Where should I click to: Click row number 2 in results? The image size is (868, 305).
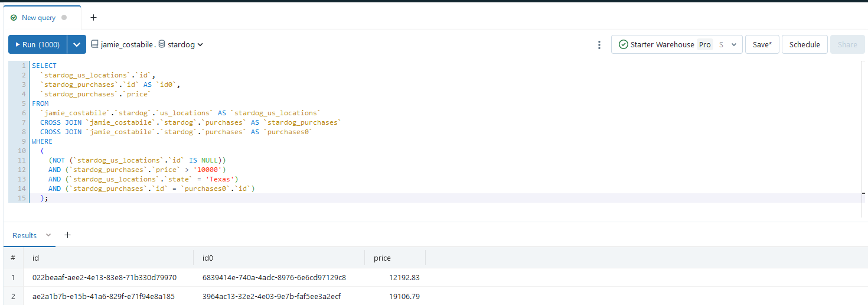click(13, 296)
